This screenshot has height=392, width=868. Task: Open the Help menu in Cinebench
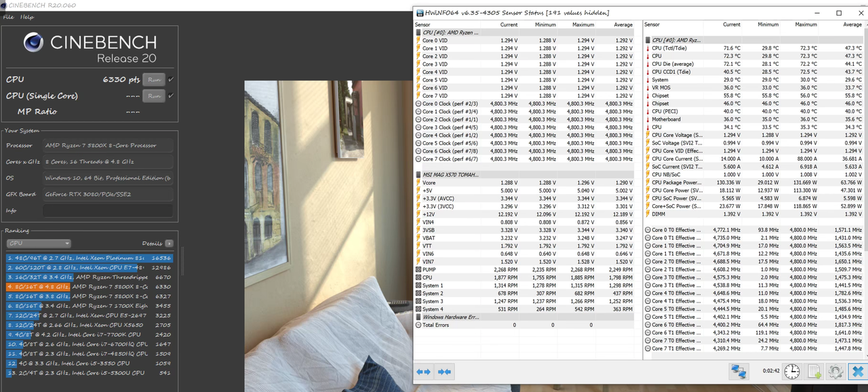[26, 17]
